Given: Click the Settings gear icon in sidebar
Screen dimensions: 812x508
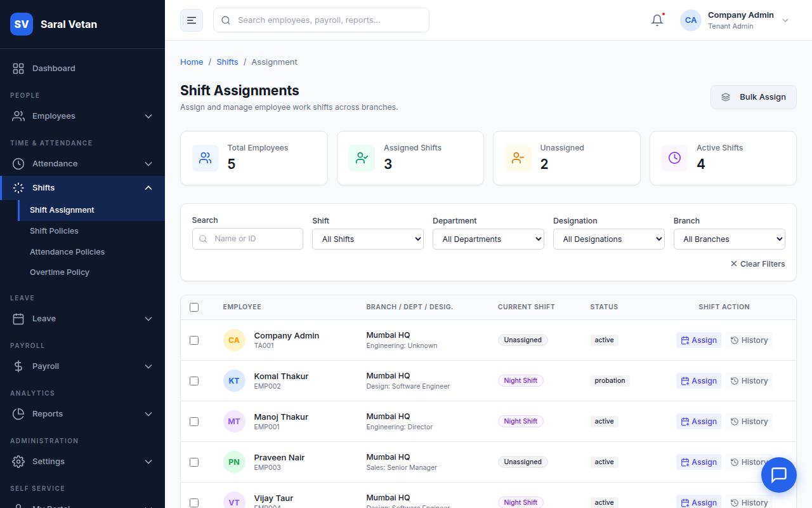Looking at the screenshot, I should (x=18, y=462).
